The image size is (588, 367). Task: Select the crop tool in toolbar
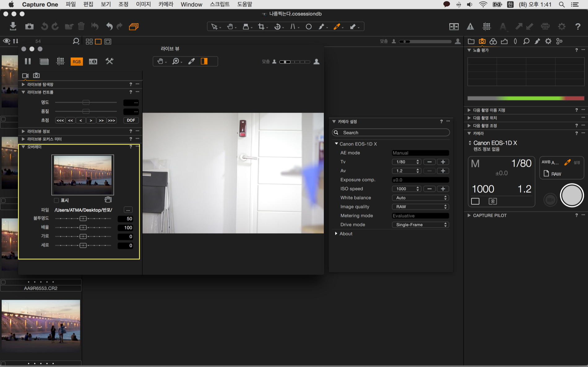(262, 27)
